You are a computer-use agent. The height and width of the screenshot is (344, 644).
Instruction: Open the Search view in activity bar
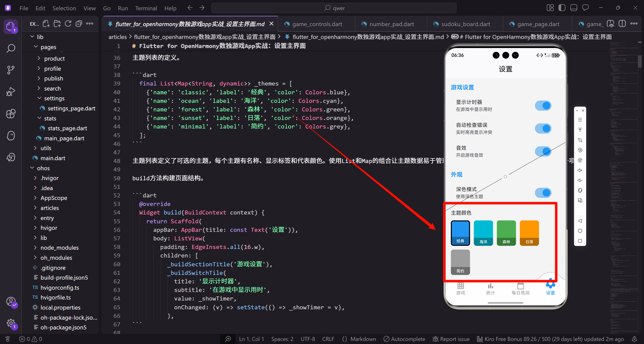tap(11, 48)
